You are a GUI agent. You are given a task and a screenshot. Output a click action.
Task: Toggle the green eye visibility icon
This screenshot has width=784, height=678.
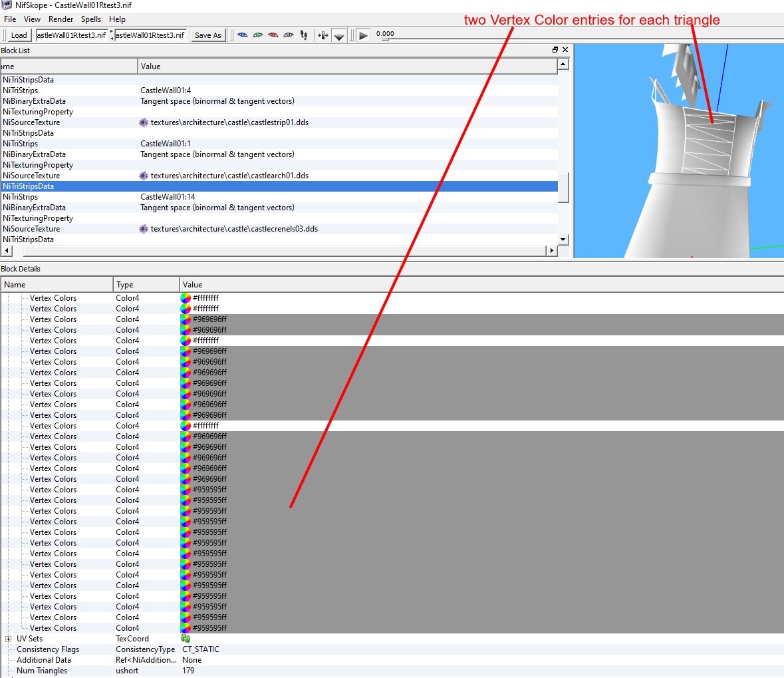259,35
